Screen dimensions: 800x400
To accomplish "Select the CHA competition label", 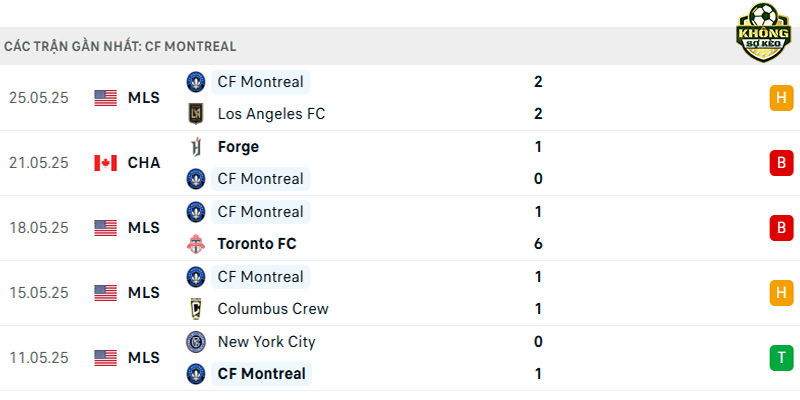I will click(x=144, y=163).
